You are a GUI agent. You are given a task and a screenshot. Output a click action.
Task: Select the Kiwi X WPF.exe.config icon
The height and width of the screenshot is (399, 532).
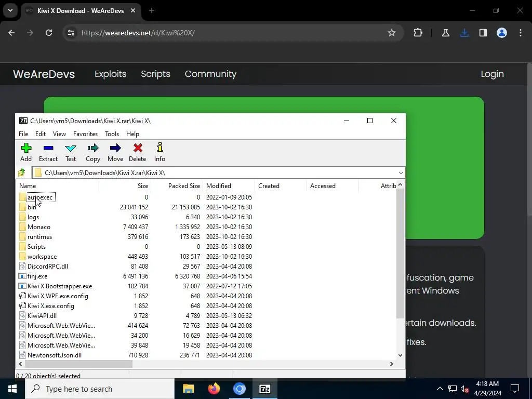click(x=22, y=296)
